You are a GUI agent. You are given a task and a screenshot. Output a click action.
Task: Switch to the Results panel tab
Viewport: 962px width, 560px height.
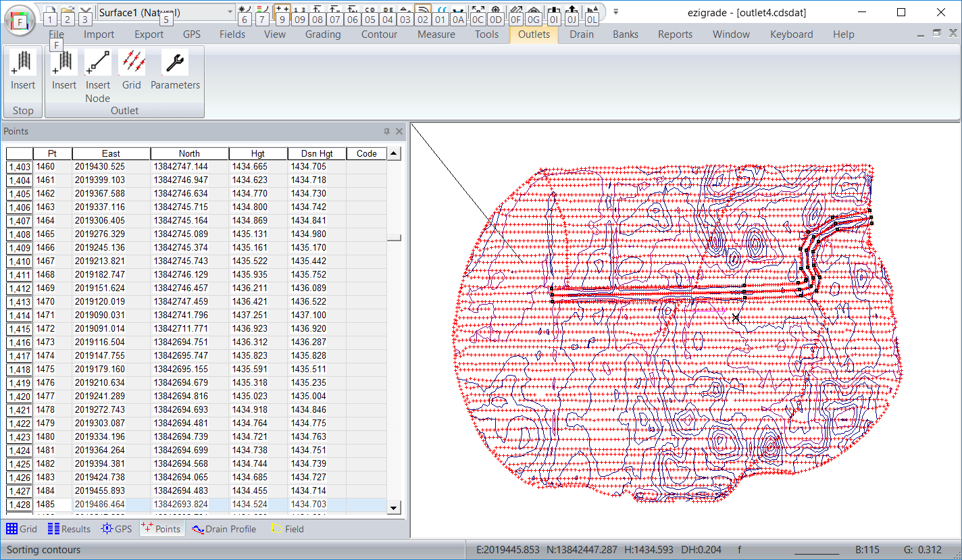pyautogui.click(x=69, y=529)
